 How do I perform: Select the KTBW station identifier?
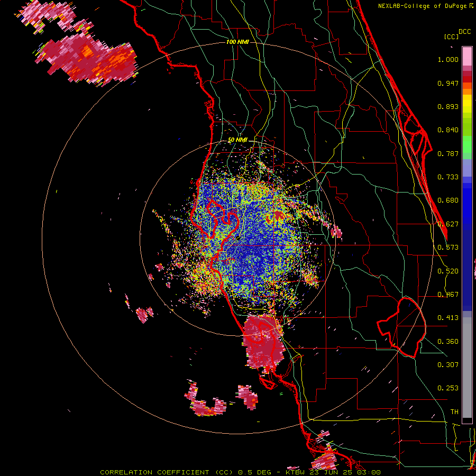(296, 472)
